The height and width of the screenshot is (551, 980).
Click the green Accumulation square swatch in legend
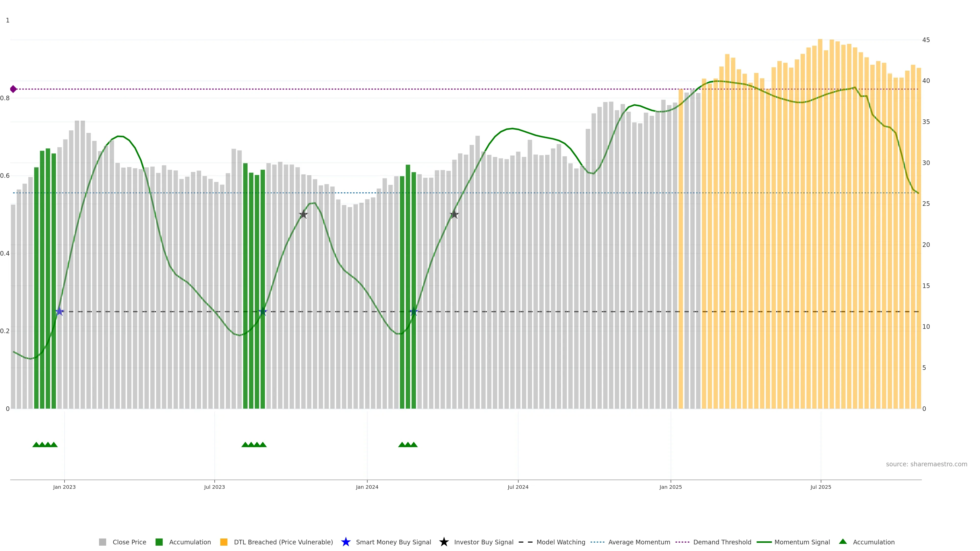click(159, 542)
